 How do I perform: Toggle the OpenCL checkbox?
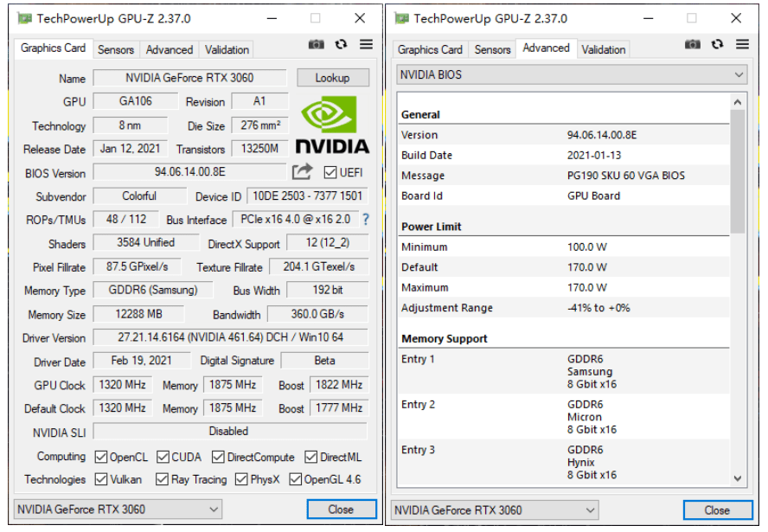point(101,457)
